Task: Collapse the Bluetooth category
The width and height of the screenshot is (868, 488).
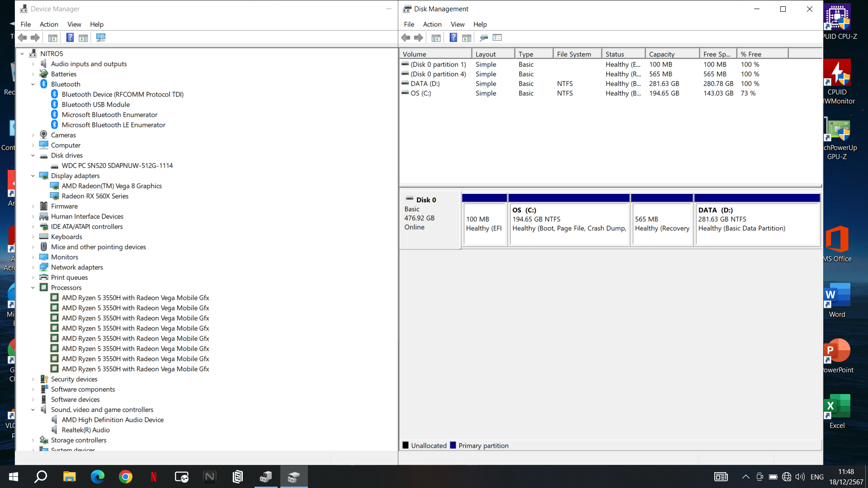Action: (x=33, y=84)
